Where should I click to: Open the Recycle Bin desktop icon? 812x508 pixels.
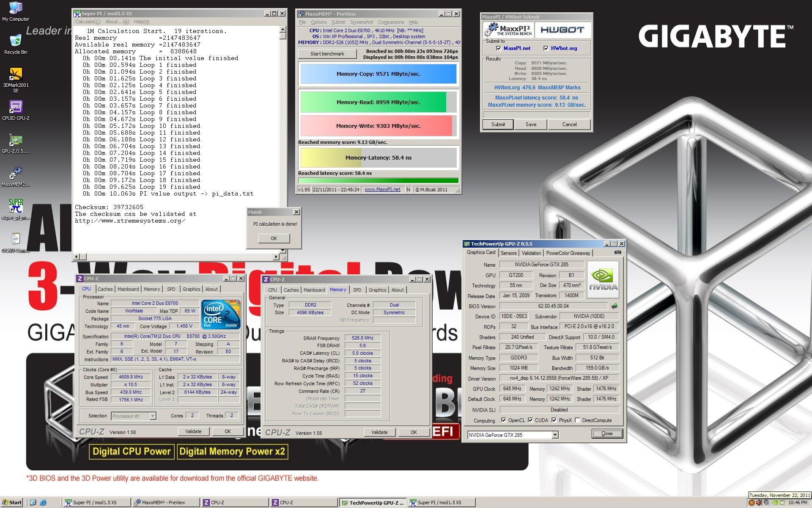[16, 44]
